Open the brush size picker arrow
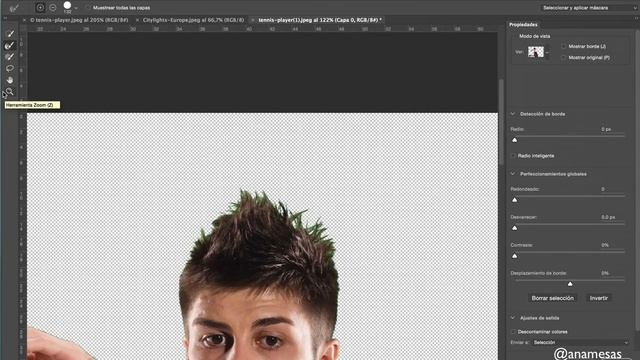This screenshot has width=640, height=360. [76, 8]
